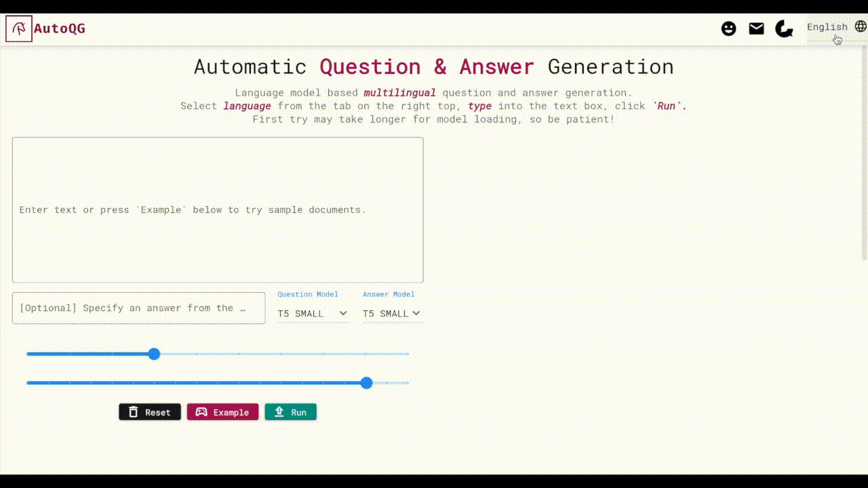Screen dimensions: 868x488
Task: Open the Question Model dropdown
Action: pos(313,314)
